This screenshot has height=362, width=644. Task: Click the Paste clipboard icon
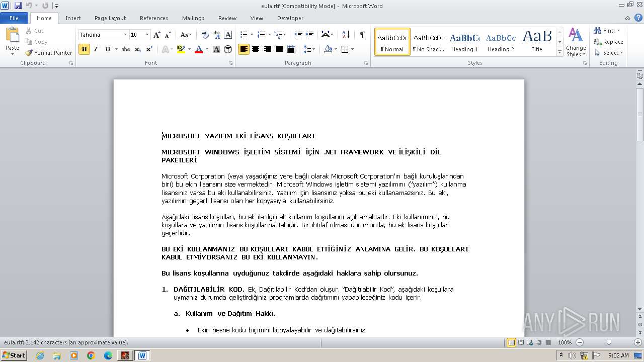pyautogui.click(x=12, y=35)
